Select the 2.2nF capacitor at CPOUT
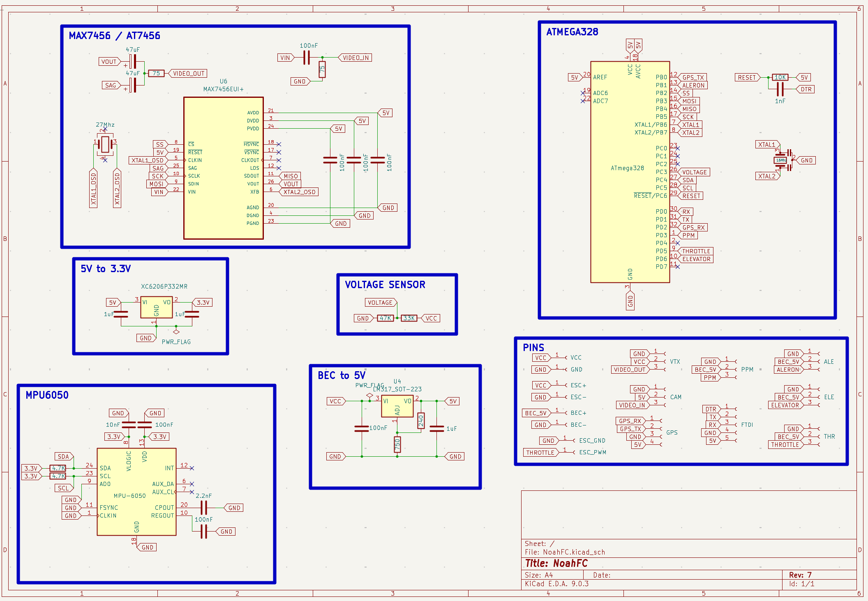This screenshot has width=868, height=601. tap(203, 508)
